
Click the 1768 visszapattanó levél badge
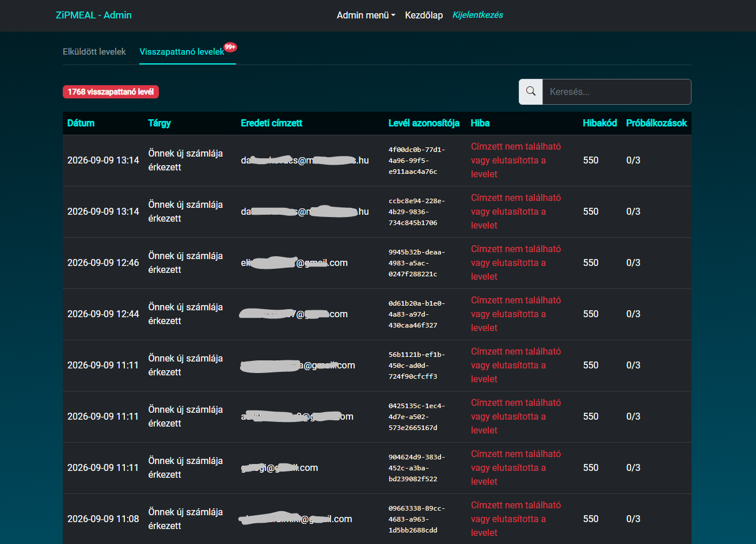(x=111, y=92)
